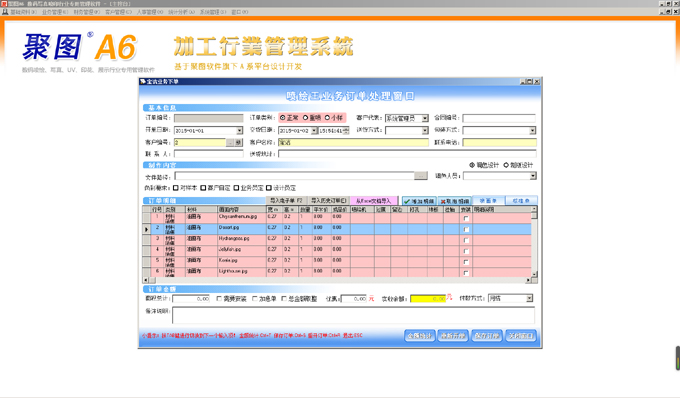Click the 联系电话 input field
Image resolution: width=680 pixels, height=398 pixels.
(499, 143)
